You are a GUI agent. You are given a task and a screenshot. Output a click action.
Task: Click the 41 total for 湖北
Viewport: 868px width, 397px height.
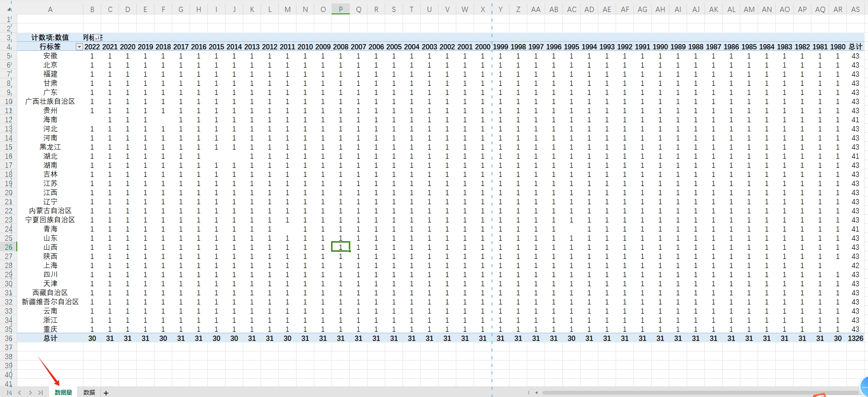tap(856, 156)
